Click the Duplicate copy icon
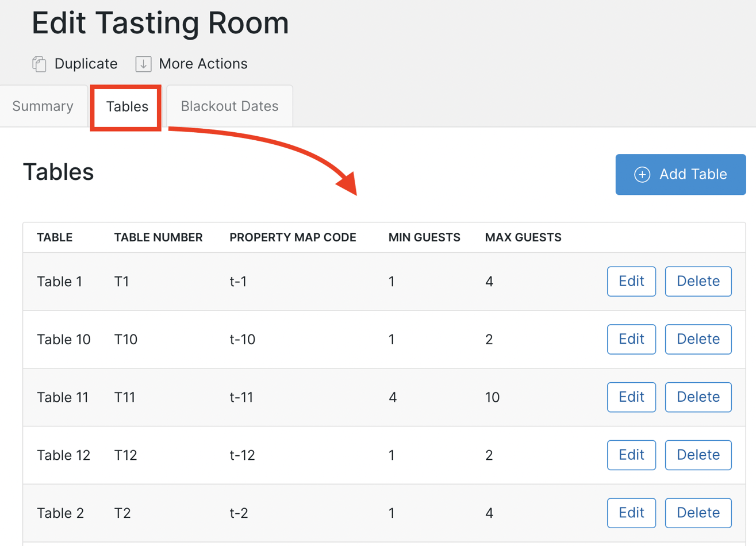Screen dimensions: 756x546 coord(39,64)
